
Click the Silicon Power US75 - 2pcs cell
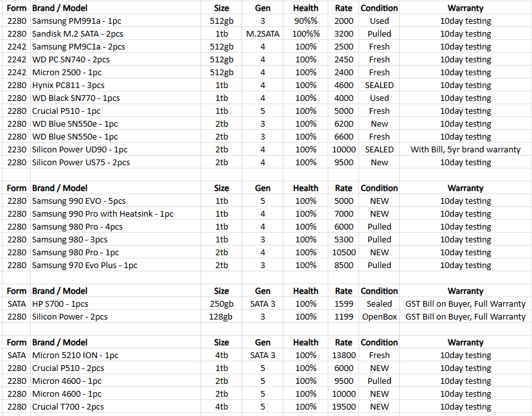81,162
